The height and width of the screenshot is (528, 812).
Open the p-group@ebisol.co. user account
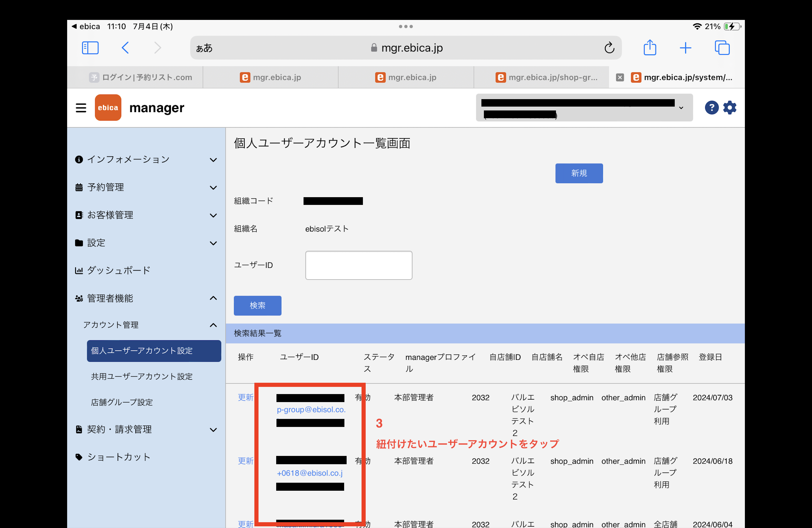[x=311, y=410]
